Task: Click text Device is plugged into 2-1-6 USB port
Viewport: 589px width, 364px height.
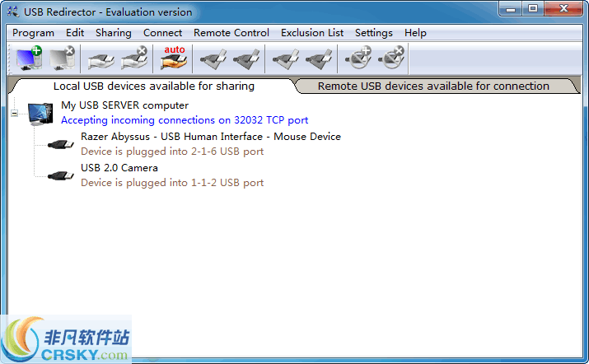Action: click(172, 152)
